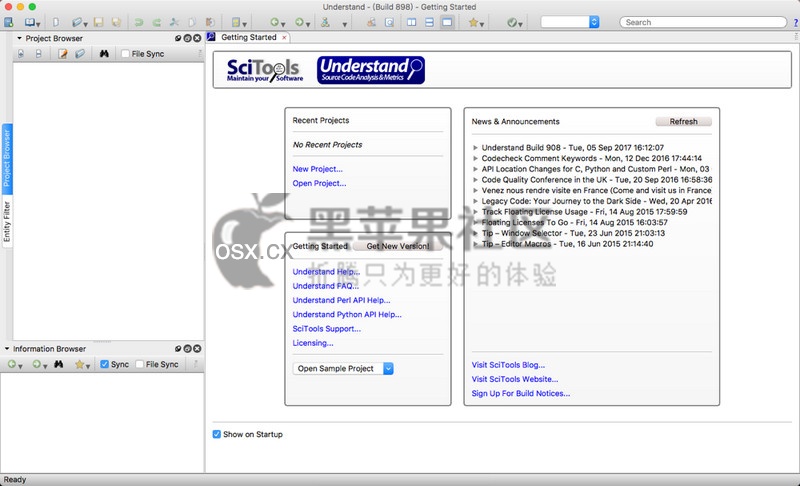Click the New Project toolbar icon
This screenshot has height=486, width=800.
[x=8, y=22]
